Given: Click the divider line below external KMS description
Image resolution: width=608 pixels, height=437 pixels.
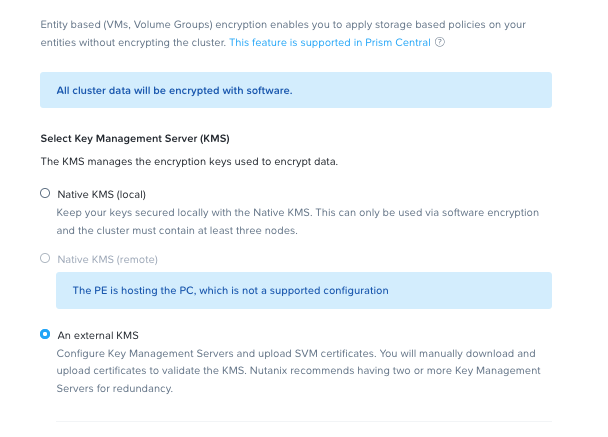Looking at the screenshot, I should pos(303,421).
